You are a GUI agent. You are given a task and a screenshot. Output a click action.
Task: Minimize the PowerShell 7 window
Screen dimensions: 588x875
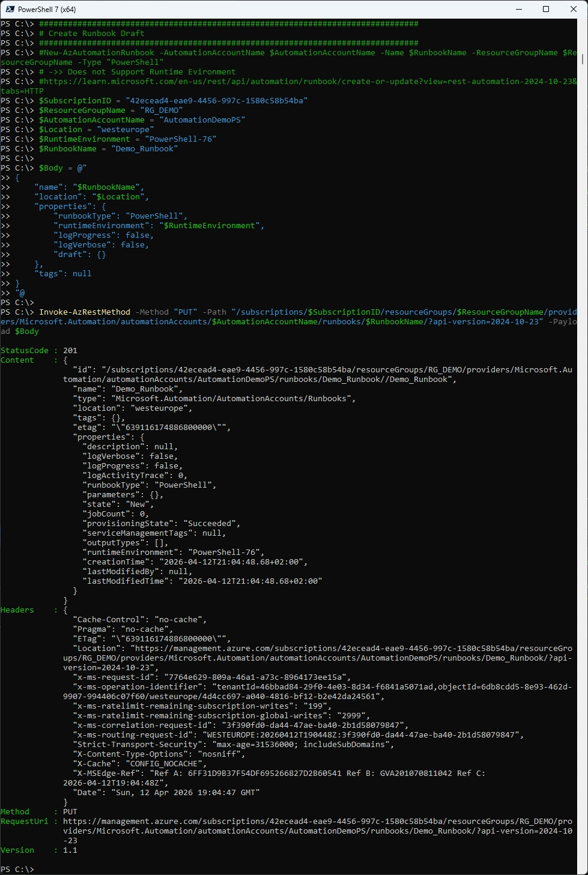[x=518, y=9]
